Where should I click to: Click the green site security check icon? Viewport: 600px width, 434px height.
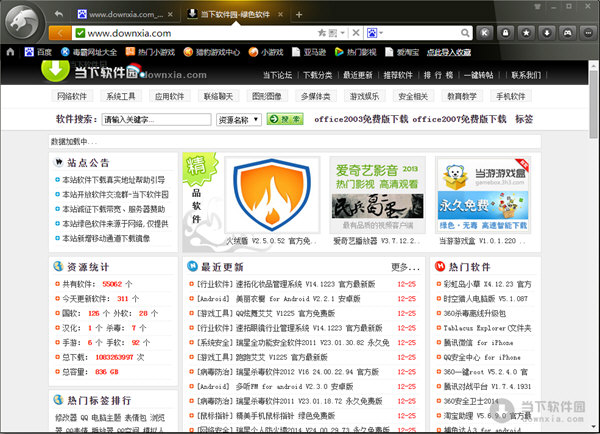(x=80, y=33)
